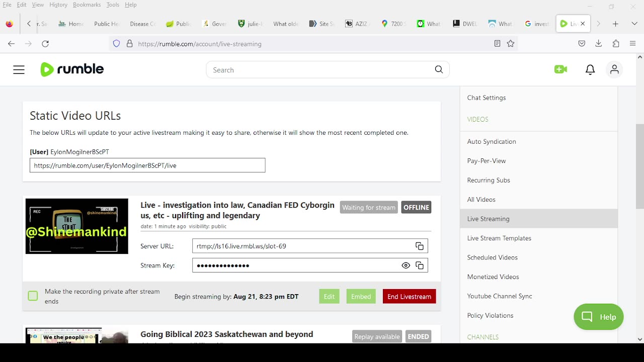
Task: Reload the page
Action: coord(45,44)
